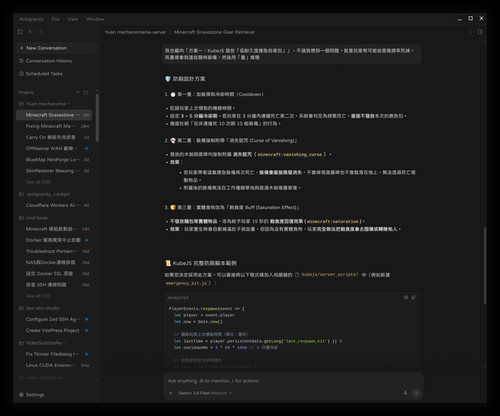Filter the Projects list

click(78, 92)
